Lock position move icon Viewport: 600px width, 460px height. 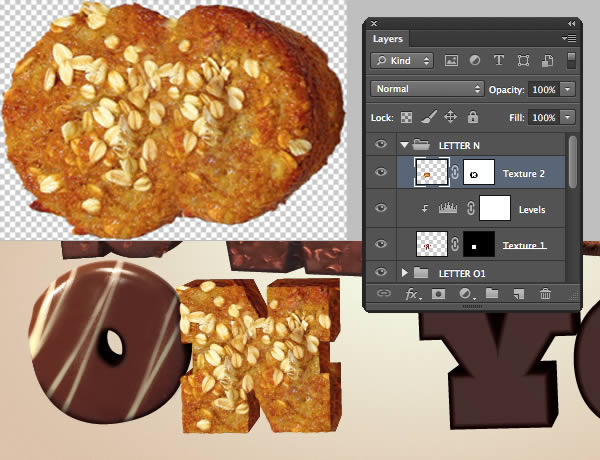tap(450, 117)
